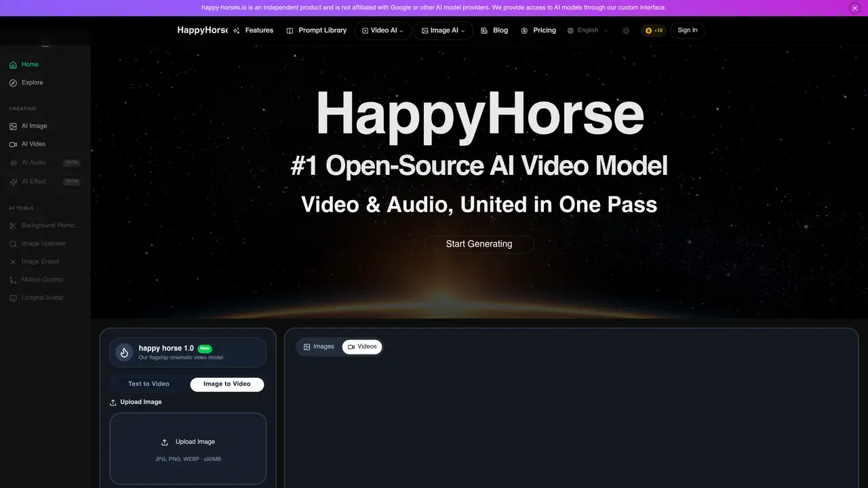Viewport: 868px width, 488px height.
Task: Select AI Audio sidebar item
Action: [x=45, y=163]
